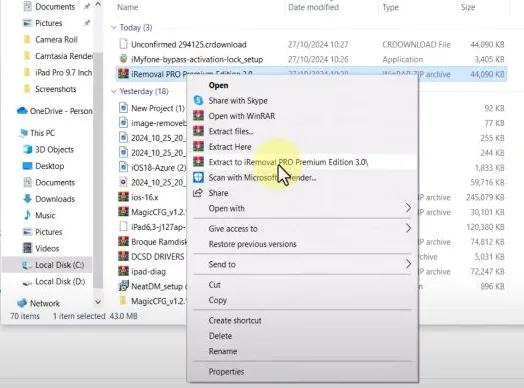Image resolution: width=524 pixels, height=388 pixels.
Task: Click the iMyfone-bypass-activation-lock_setup application icon
Action: 123,59
